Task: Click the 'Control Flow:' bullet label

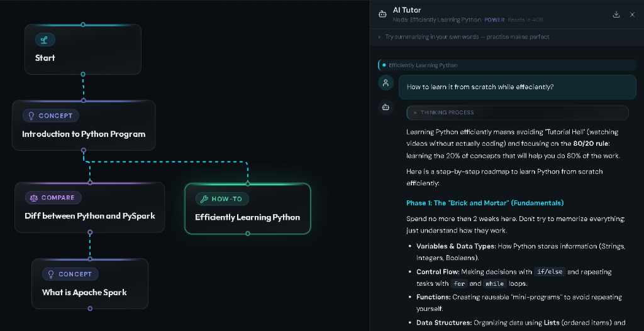Action: pos(438,272)
